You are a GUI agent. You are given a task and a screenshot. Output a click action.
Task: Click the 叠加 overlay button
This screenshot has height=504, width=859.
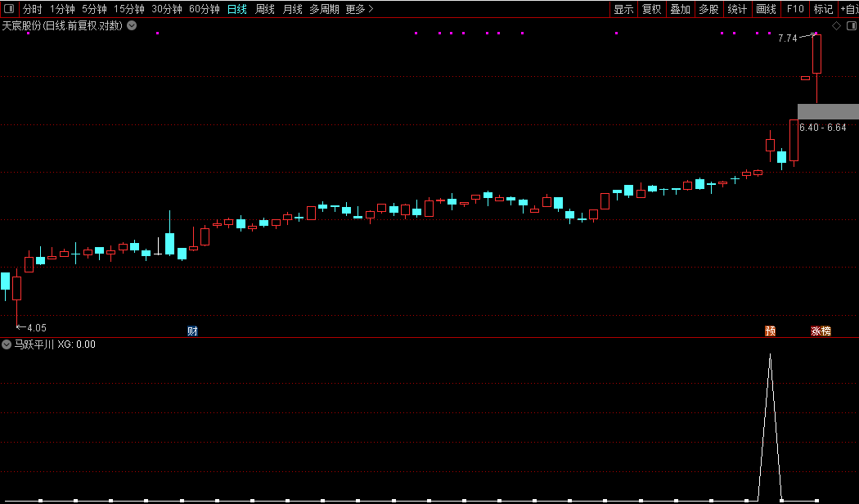tap(681, 9)
